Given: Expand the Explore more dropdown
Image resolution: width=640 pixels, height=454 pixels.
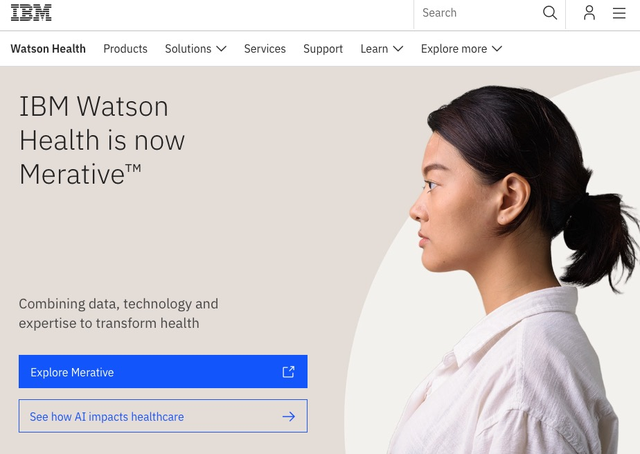Looking at the screenshot, I should [x=461, y=49].
